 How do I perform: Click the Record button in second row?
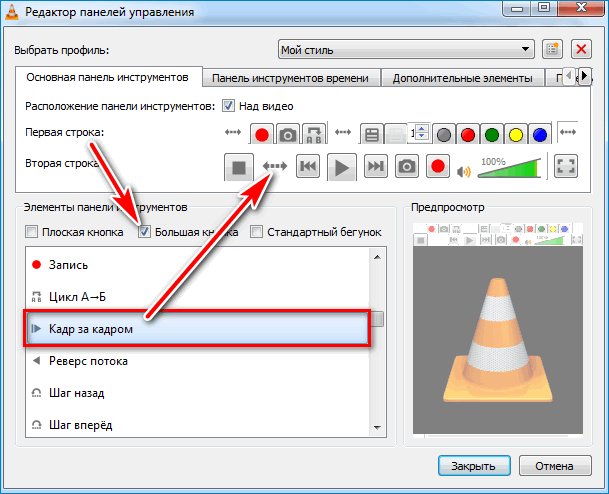[x=438, y=166]
